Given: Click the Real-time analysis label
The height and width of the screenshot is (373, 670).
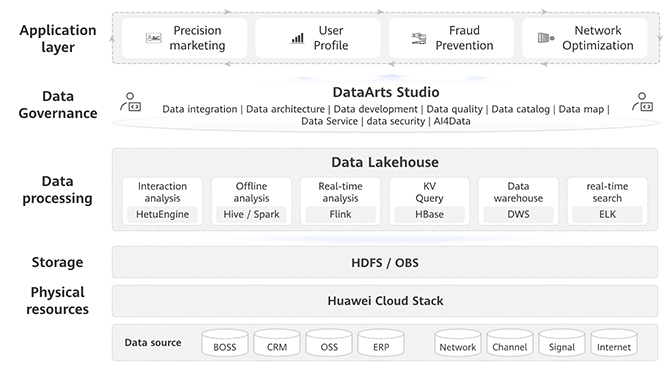Looking at the screenshot, I should click(340, 192).
